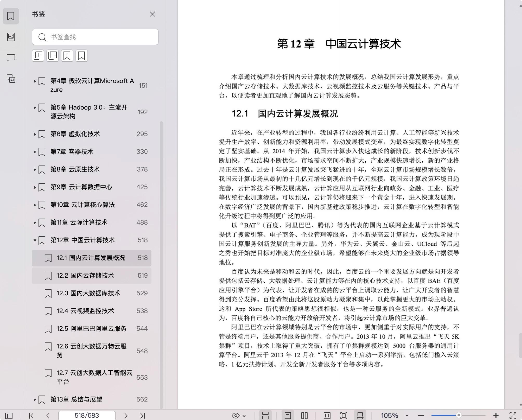Image resolution: width=522 pixels, height=420 pixels.
Task: Expand 第8章 云原生技术 bookmark
Action: click(35, 170)
